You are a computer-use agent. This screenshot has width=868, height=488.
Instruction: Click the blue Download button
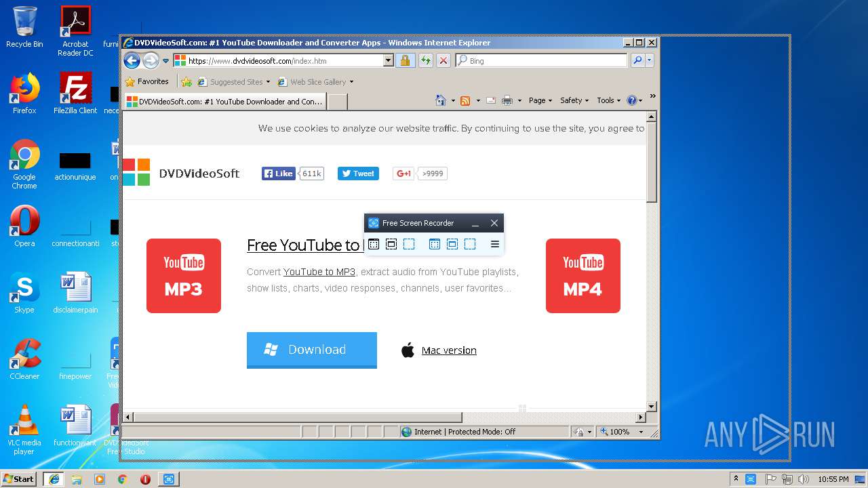[312, 350]
